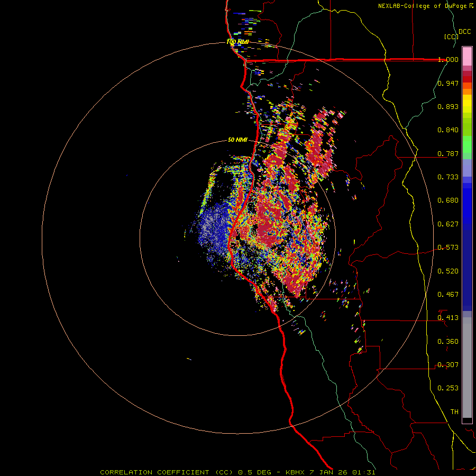The height and width of the screenshot is (476, 476).
Task: Click the DCC label above the color bar
Action: click(464, 32)
